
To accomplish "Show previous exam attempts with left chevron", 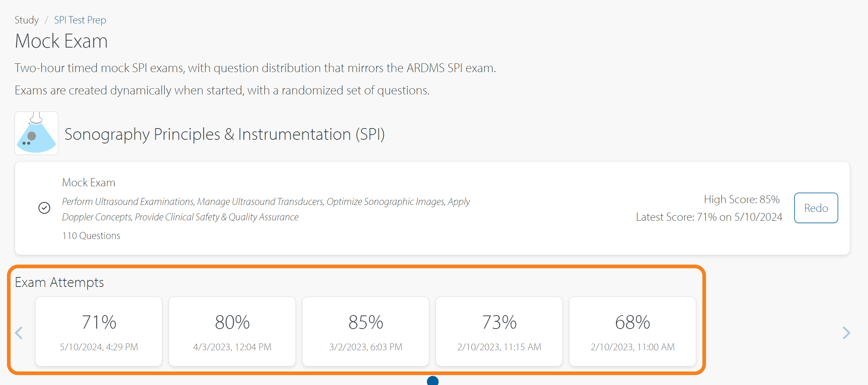I will [x=19, y=333].
